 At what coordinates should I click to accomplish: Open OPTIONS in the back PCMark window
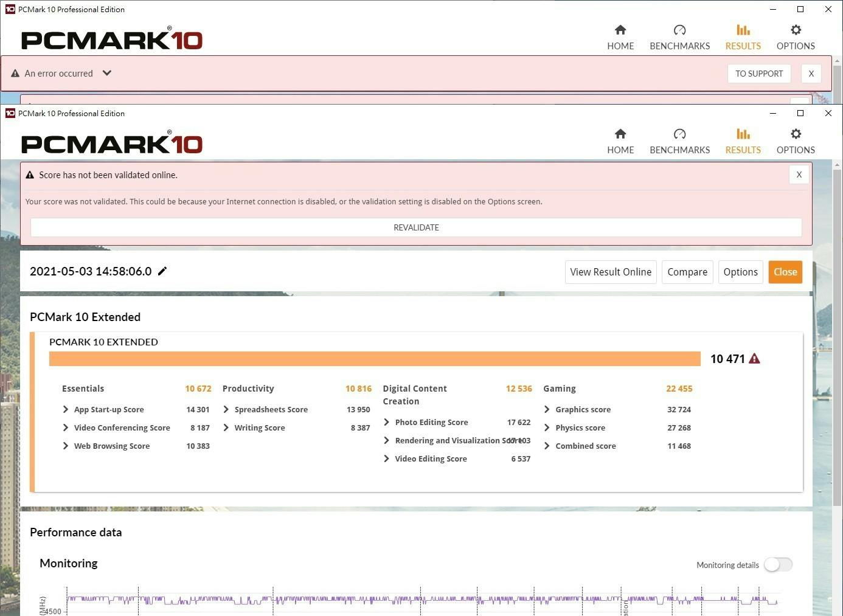[x=796, y=37]
